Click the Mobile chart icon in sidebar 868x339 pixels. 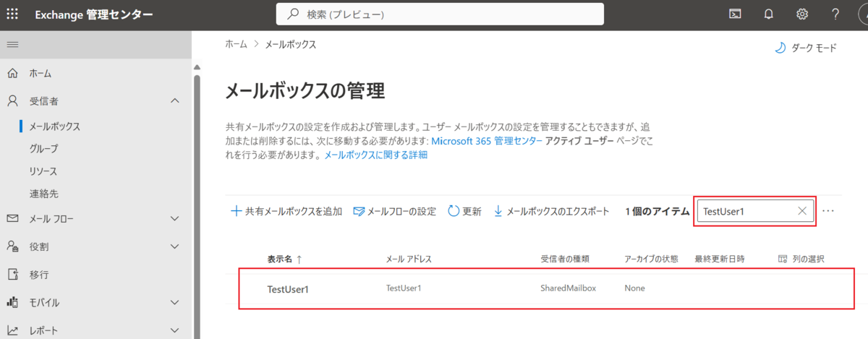[x=12, y=303]
